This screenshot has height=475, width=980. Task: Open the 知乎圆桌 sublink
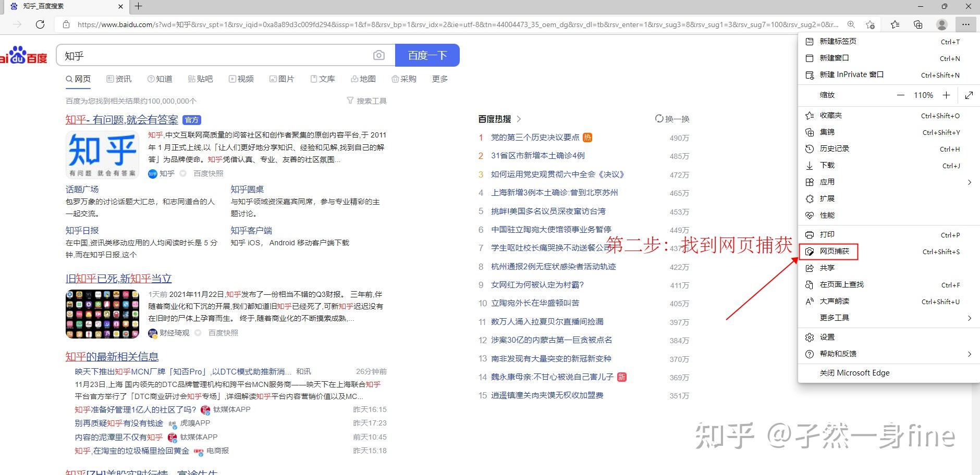pos(247,189)
